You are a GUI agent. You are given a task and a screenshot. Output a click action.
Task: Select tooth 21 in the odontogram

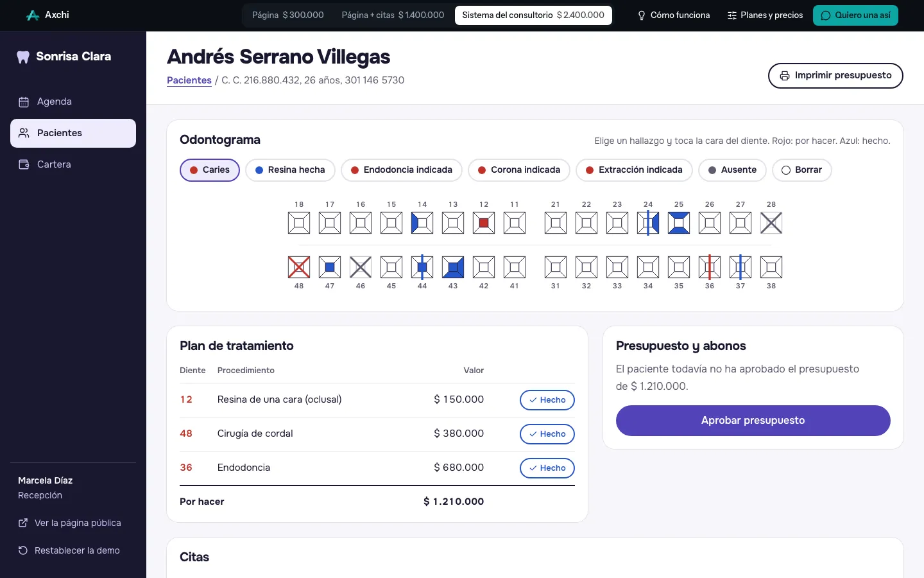[x=556, y=223]
